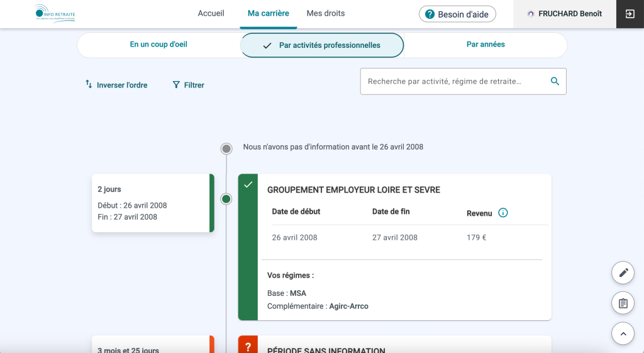
Task: Click the pencil edit floating button
Action: click(623, 272)
